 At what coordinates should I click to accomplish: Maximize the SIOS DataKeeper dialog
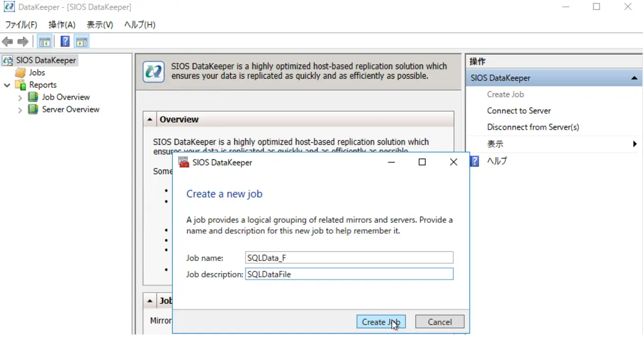(422, 162)
